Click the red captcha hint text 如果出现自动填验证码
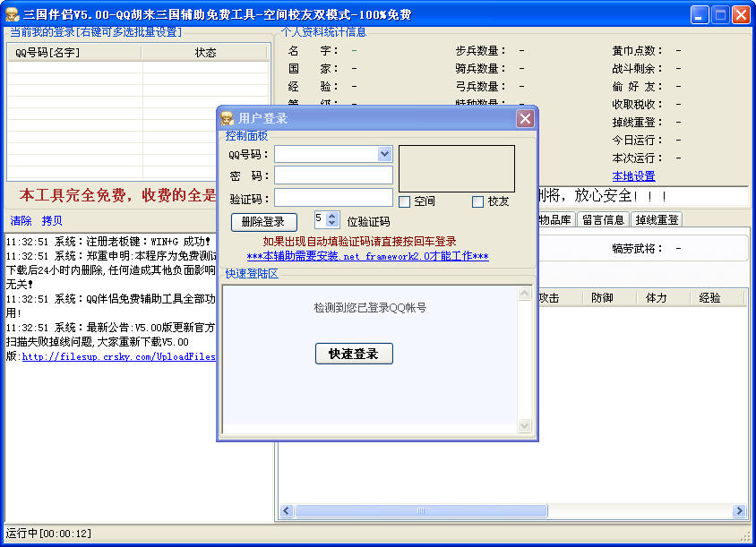Viewport: 756px width, 547px height. [360, 242]
